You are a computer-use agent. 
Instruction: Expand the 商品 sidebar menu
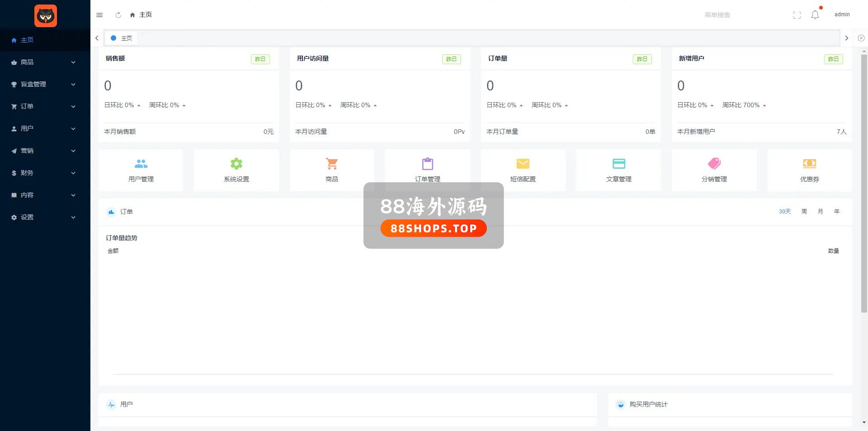tap(44, 62)
